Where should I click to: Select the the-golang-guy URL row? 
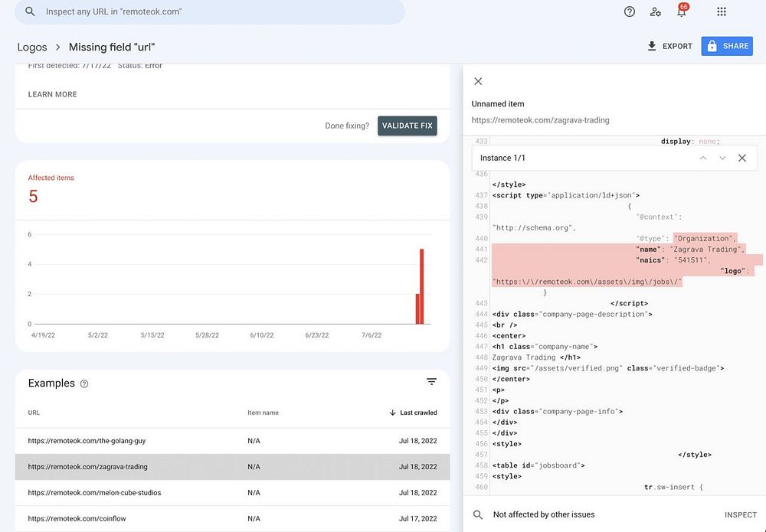(x=233, y=441)
